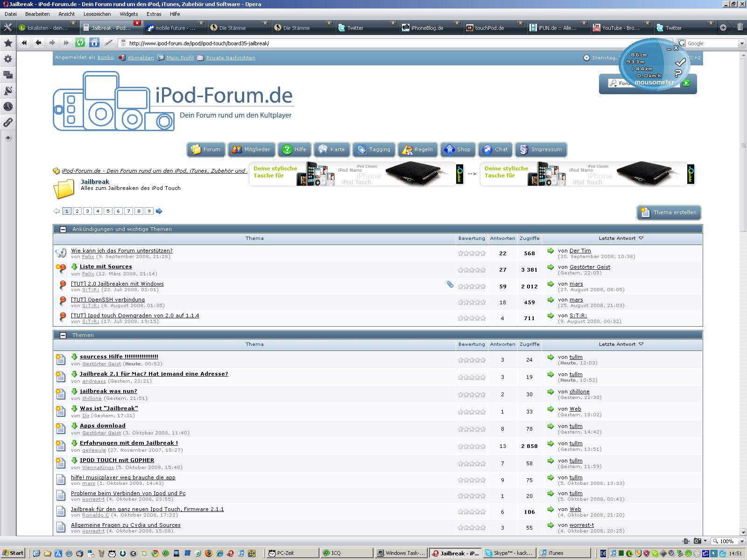The width and height of the screenshot is (747, 560).
Task: Switch to the YouTube tab
Action: (622, 28)
